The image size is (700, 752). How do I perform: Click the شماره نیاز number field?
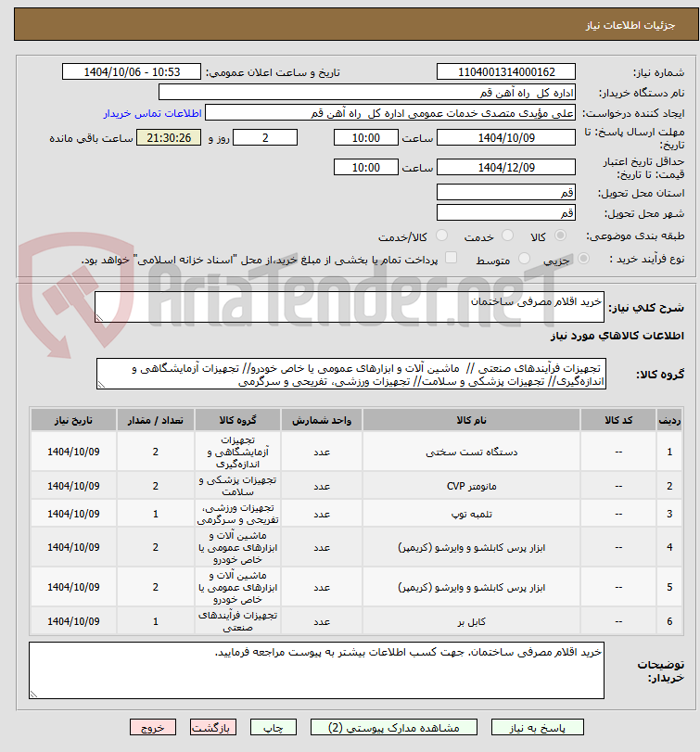point(506,72)
